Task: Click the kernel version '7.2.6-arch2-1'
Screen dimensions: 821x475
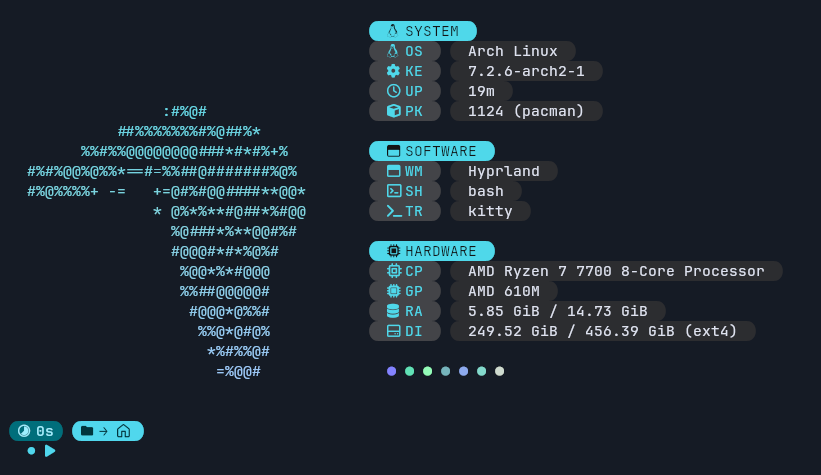Action: pyautogui.click(x=526, y=71)
